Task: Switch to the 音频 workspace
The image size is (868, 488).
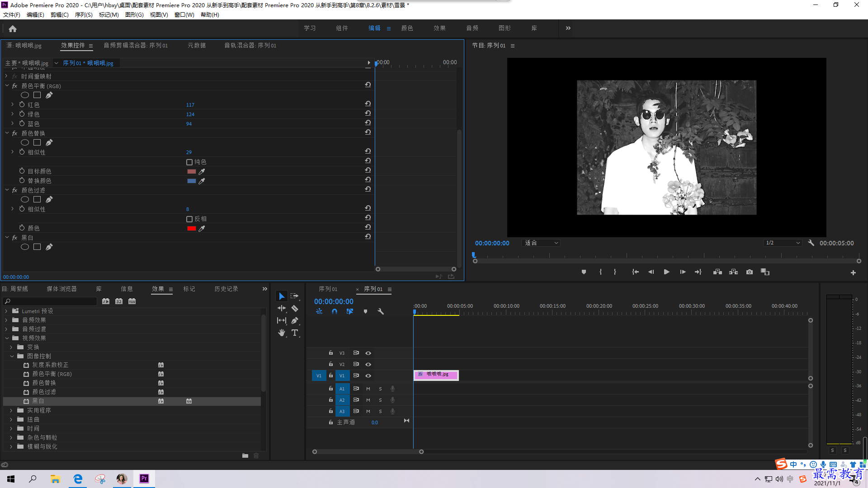Action: (x=472, y=28)
